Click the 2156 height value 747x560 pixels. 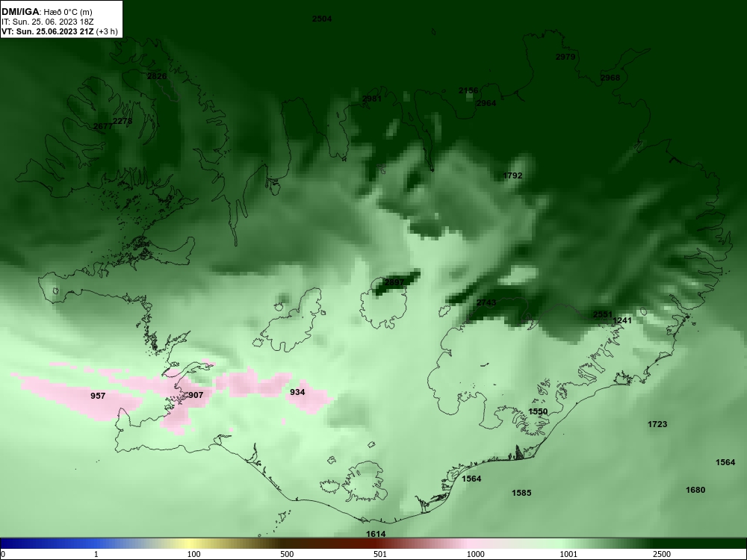(x=468, y=90)
